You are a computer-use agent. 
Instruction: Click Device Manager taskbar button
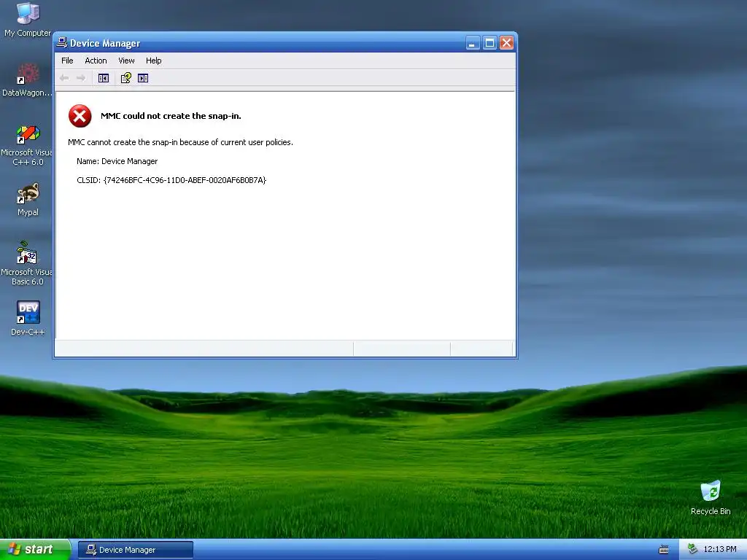pos(136,550)
